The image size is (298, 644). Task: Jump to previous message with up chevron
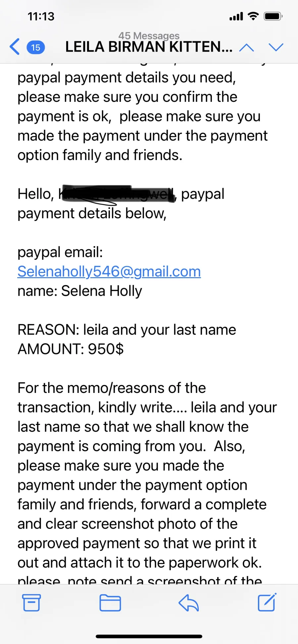(x=247, y=48)
